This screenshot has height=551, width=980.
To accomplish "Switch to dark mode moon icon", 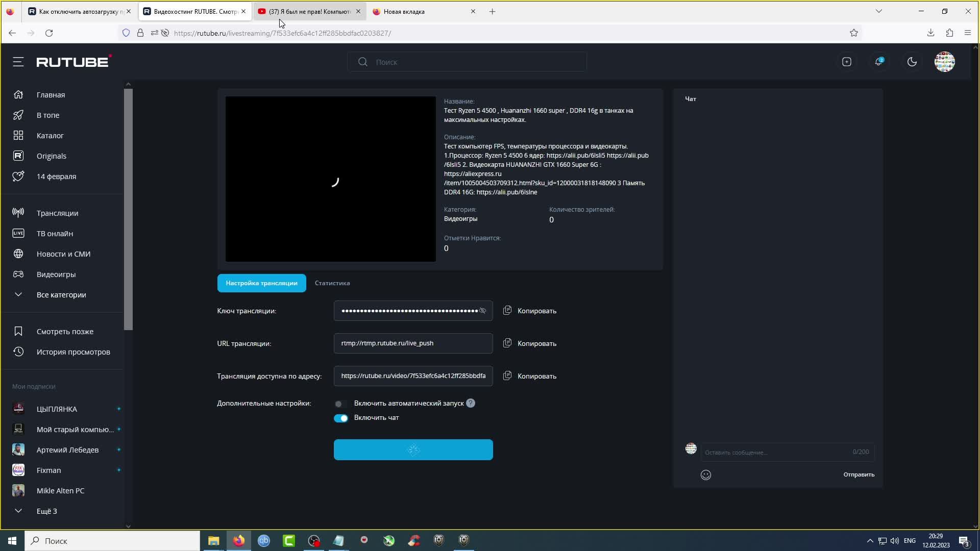I will [x=912, y=62].
